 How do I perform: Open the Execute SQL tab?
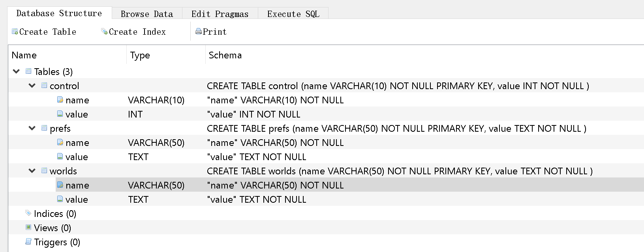tap(293, 14)
